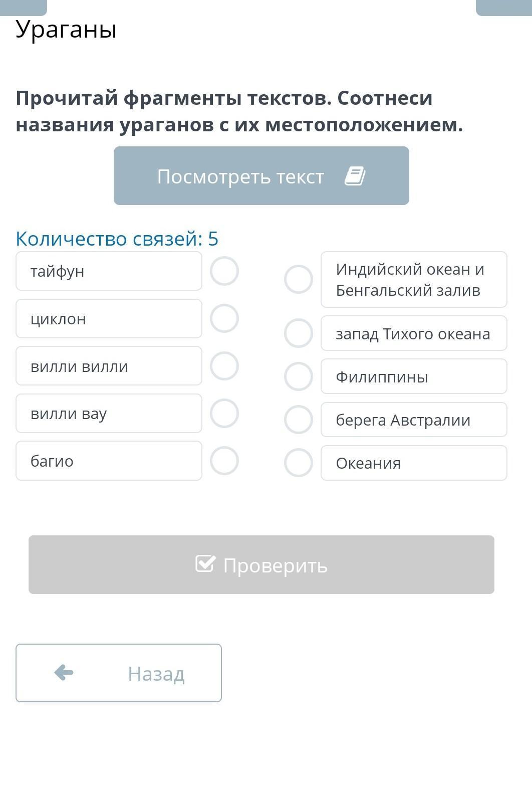Select the circle next to тайфун

[x=224, y=271]
